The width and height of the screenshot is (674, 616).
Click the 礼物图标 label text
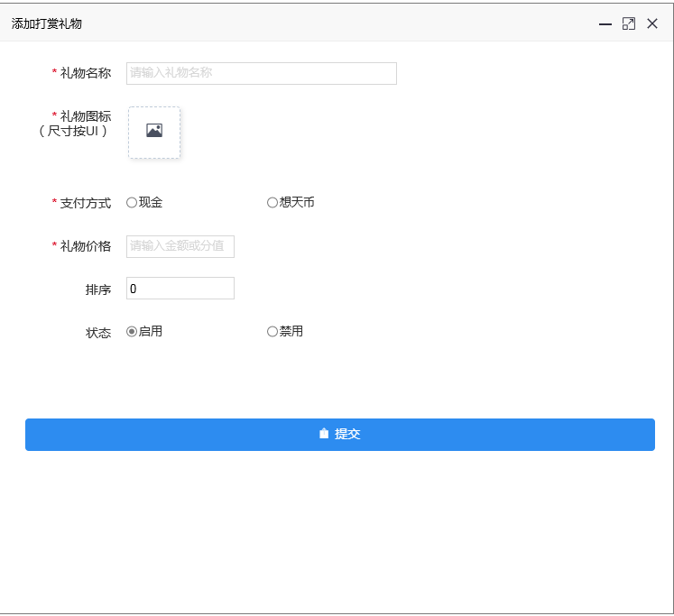coord(86,116)
